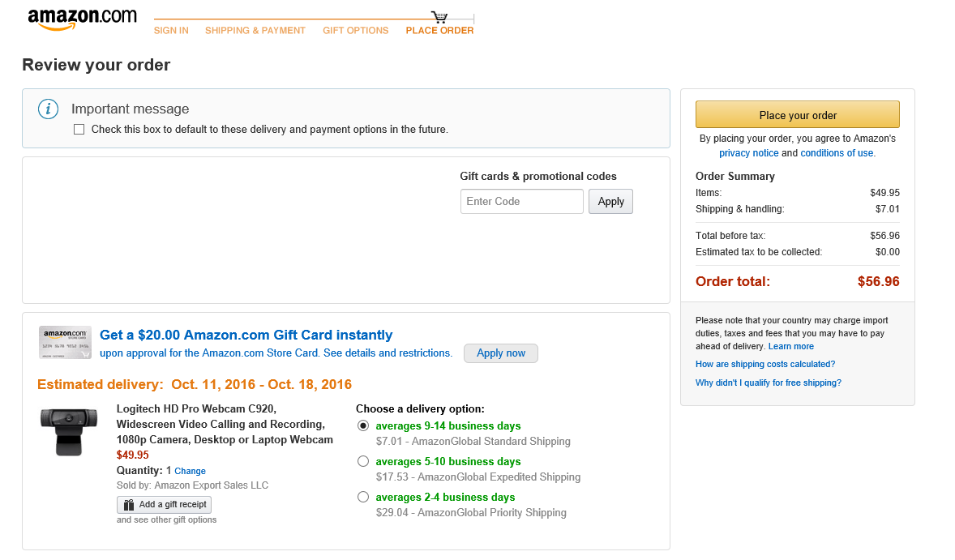Go to Gift Options step
The width and height of the screenshot is (955, 560).
pos(355,31)
